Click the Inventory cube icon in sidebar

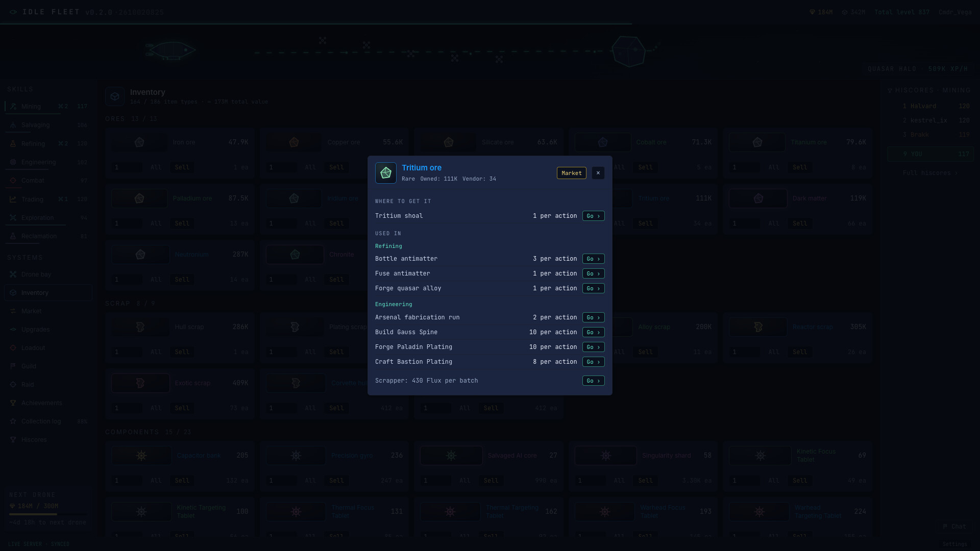(x=13, y=293)
